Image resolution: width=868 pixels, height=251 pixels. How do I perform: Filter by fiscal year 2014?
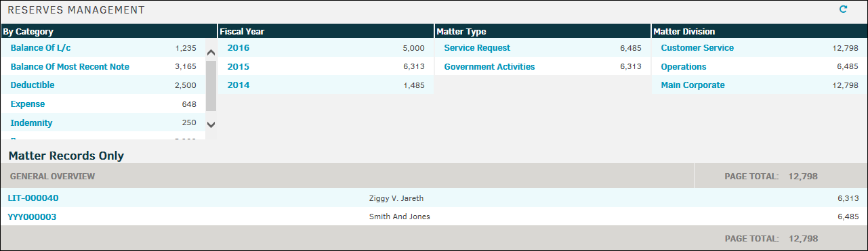pyautogui.click(x=239, y=85)
